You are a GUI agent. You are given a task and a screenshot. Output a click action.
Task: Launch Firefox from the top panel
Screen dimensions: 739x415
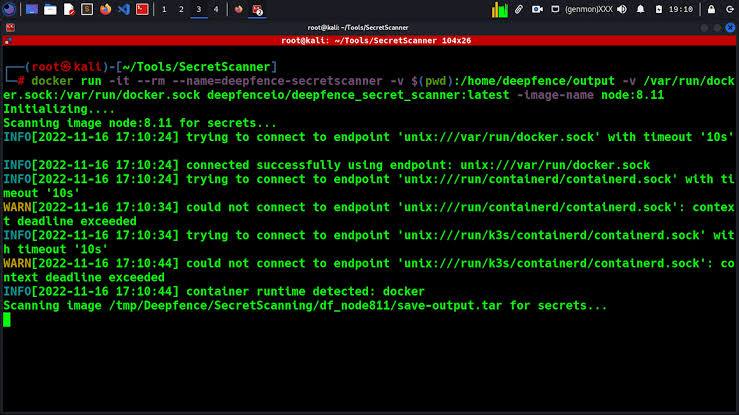point(106,9)
